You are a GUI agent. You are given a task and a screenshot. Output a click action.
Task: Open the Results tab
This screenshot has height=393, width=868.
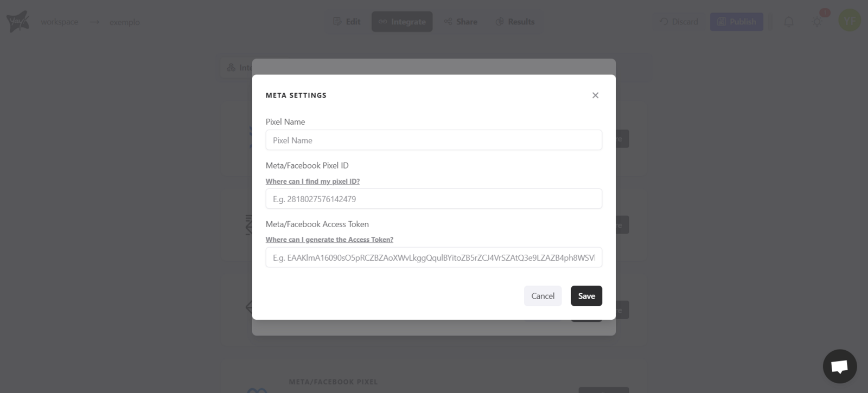[515, 22]
